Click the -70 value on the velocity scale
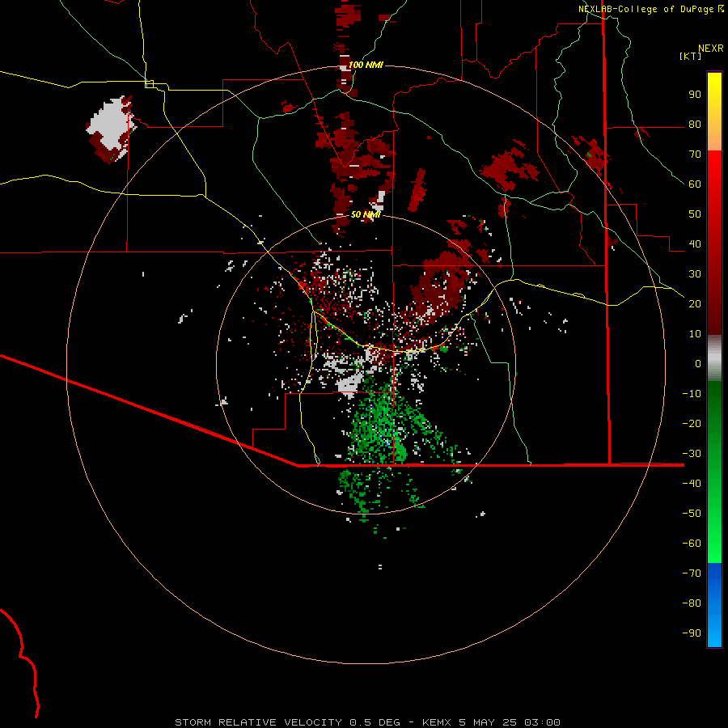The height and width of the screenshot is (728, 728). tap(692, 573)
